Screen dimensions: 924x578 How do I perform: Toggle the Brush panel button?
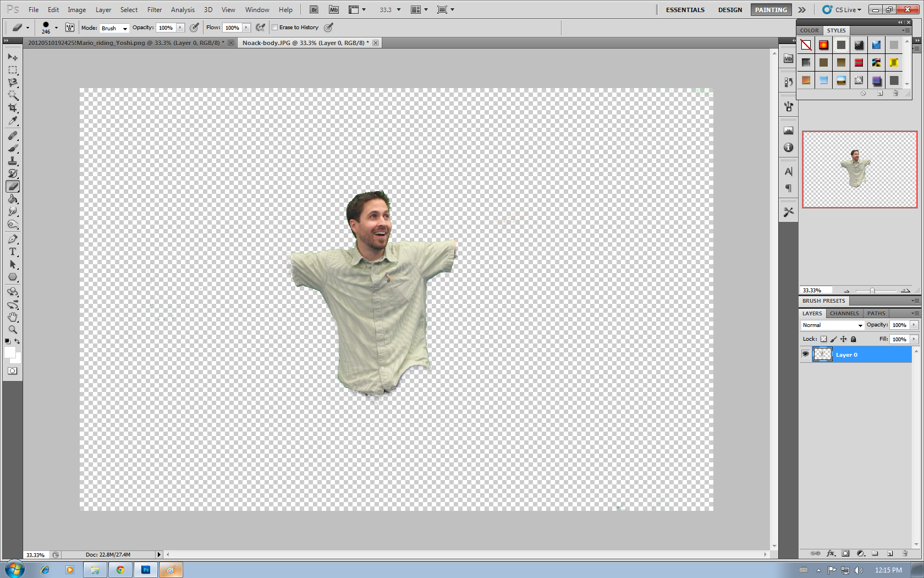coord(70,28)
